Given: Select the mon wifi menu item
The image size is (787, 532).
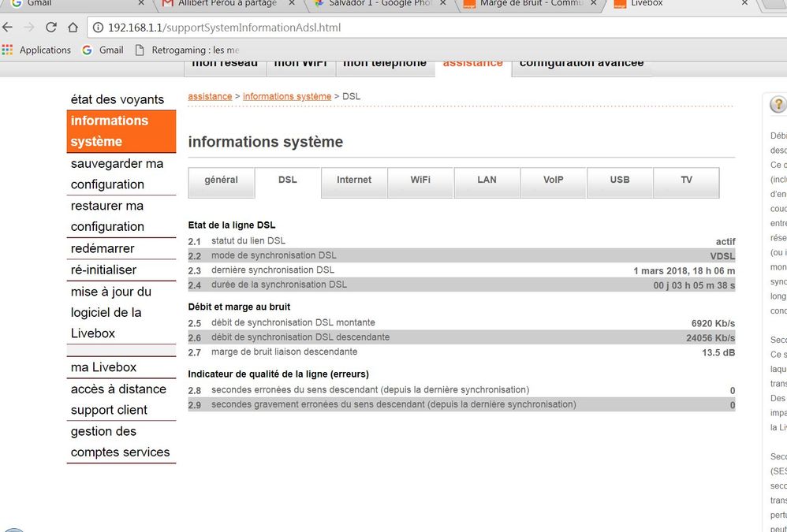Looking at the screenshot, I should coord(300,65).
